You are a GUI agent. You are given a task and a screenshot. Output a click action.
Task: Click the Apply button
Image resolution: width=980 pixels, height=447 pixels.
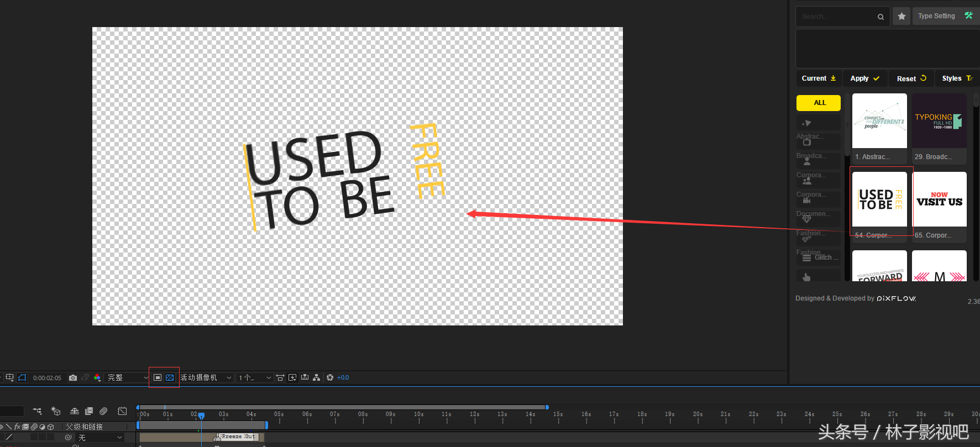[865, 78]
